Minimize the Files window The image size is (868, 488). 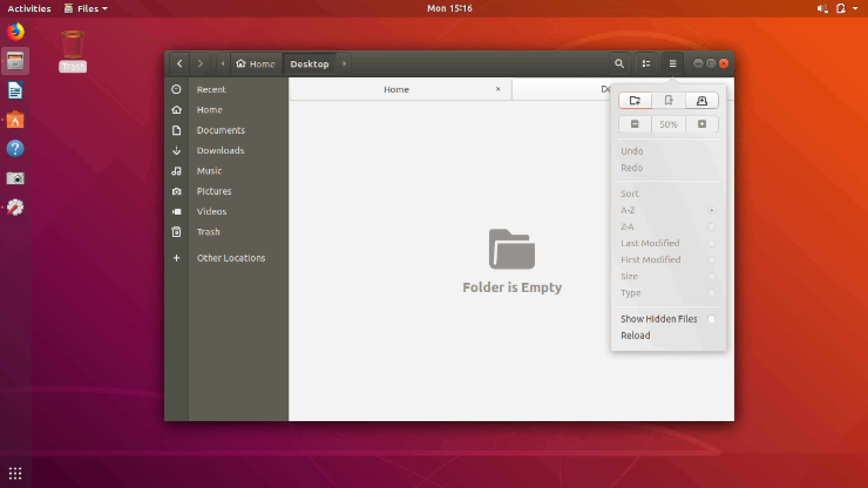pos(698,64)
